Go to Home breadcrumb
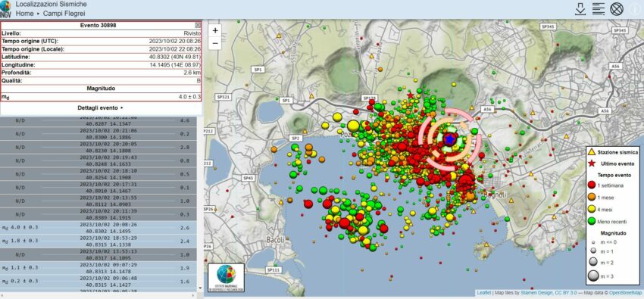 point(25,14)
